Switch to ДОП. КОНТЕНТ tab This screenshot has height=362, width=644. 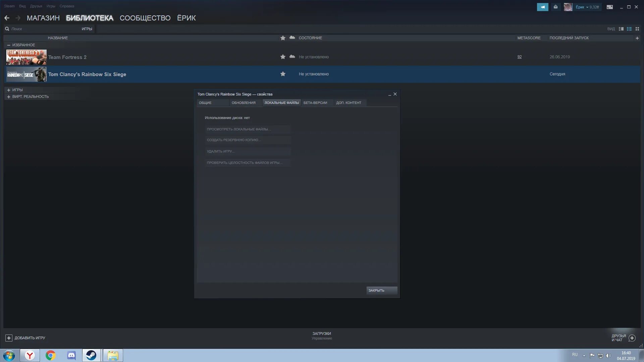tap(350, 103)
